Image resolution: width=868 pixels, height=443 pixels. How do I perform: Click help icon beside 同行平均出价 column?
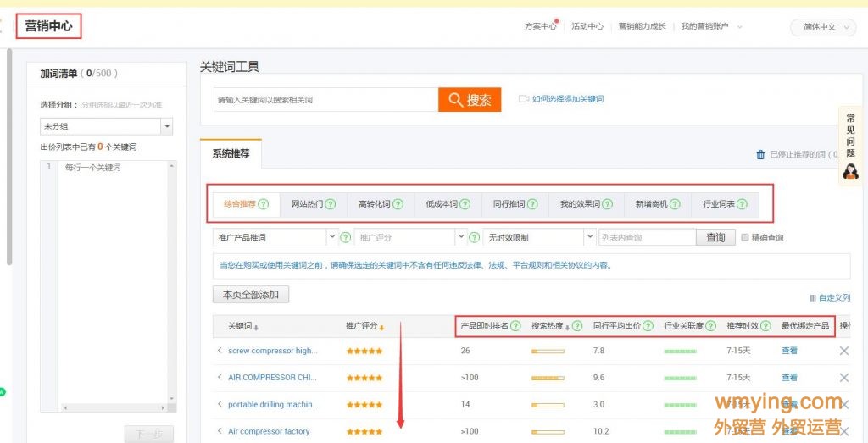point(648,326)
